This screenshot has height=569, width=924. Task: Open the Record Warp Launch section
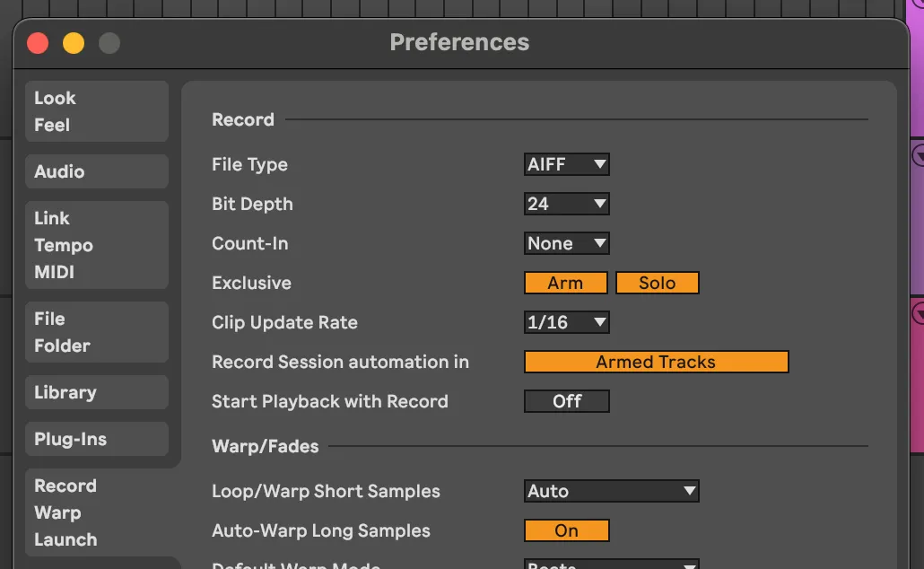pyautogui.click(x=96, y=512)
